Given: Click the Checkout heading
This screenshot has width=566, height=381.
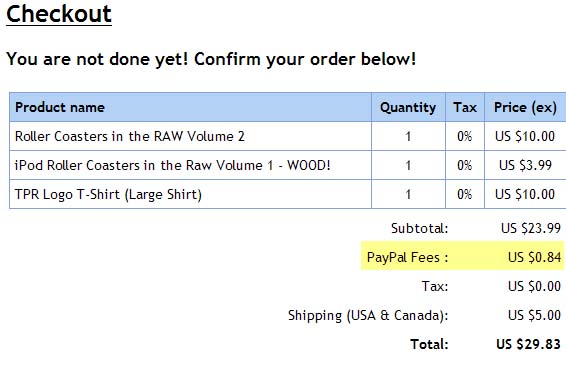Looking at the screenshot, I should (59, 14).
